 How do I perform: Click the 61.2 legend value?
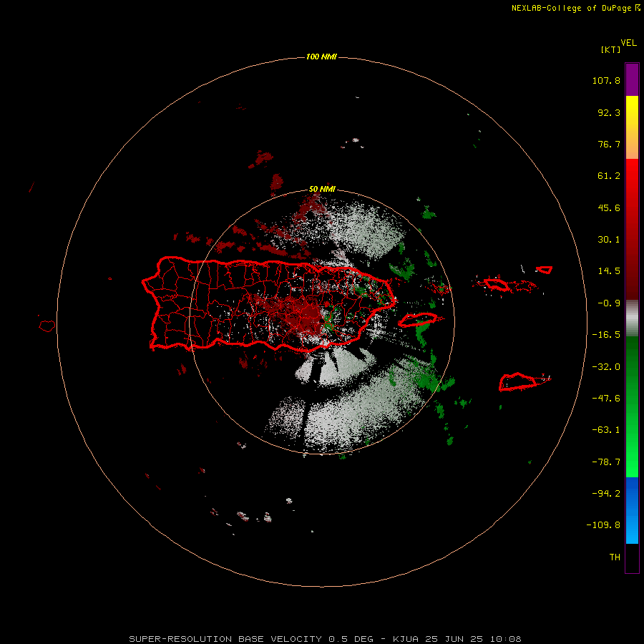click(x=609, y=176)
